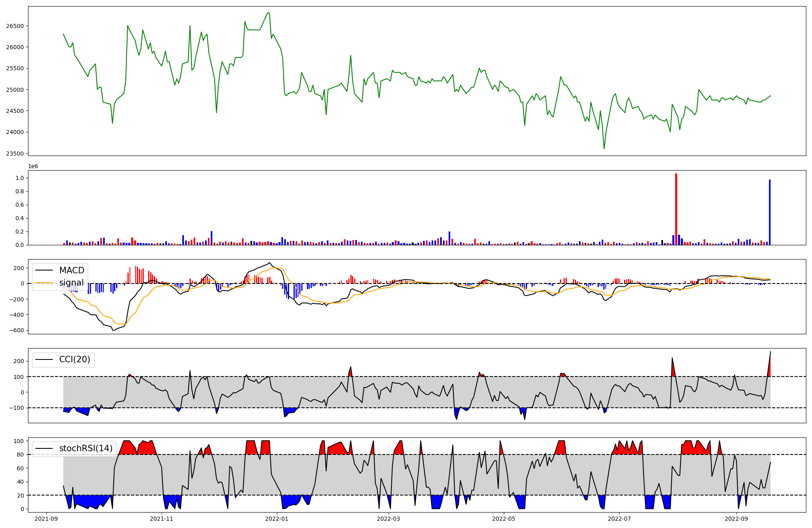Click the 24000 price axis tick label
Viewport: 812px width, 528px height.
coord(15,132)
